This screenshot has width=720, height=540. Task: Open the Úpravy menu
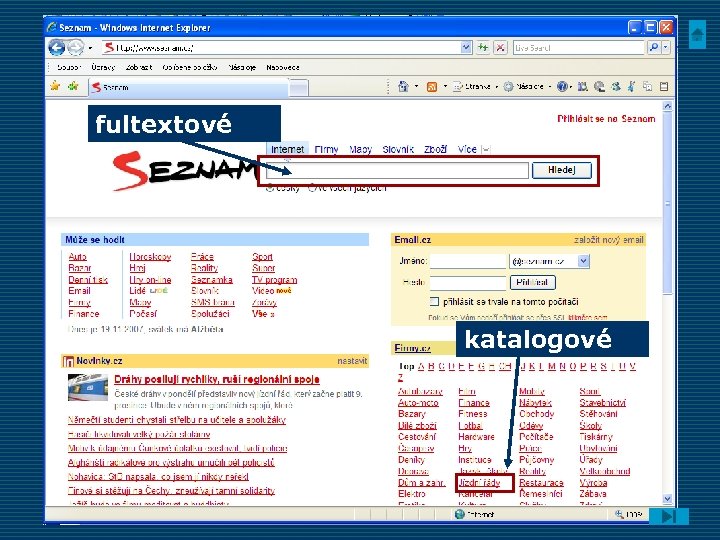point(103,68)
